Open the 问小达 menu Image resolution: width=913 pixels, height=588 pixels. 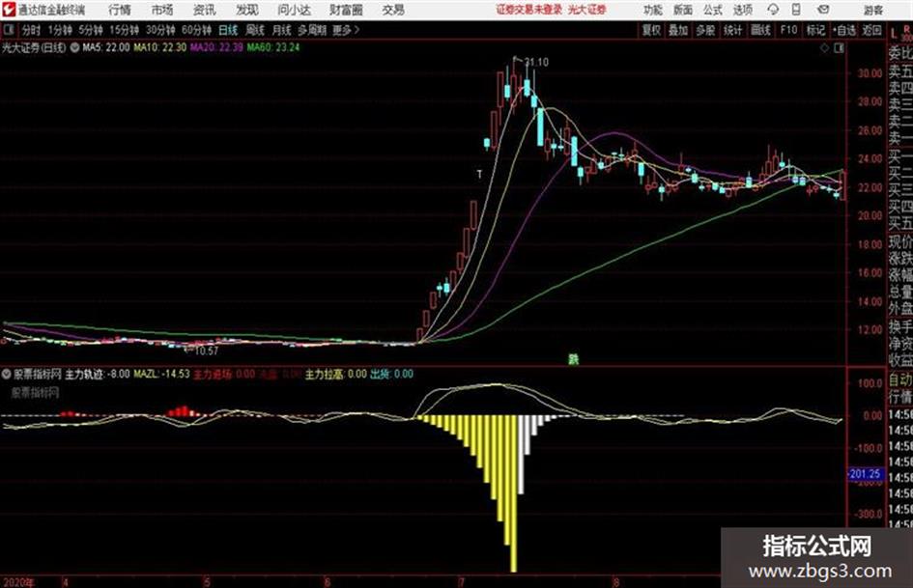(294, 10)
